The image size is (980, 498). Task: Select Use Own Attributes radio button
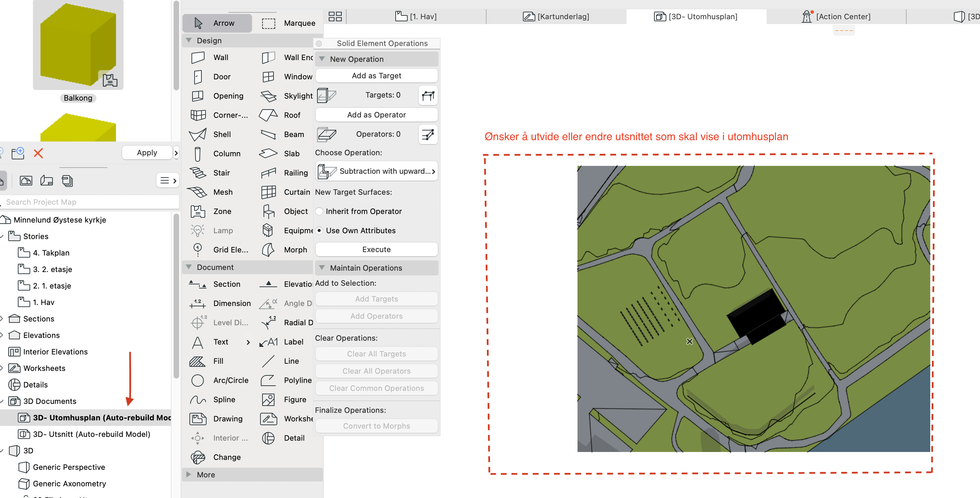[319, 230]
